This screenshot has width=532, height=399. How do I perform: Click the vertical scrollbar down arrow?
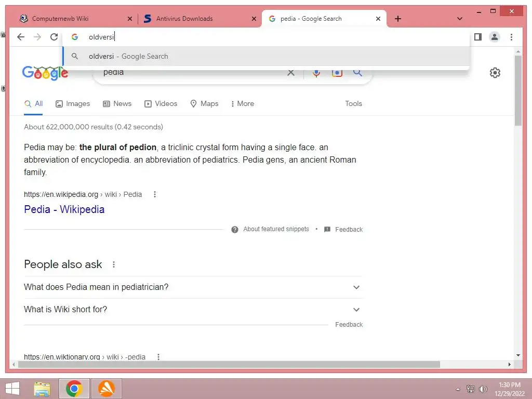click(x=518, y=355)
